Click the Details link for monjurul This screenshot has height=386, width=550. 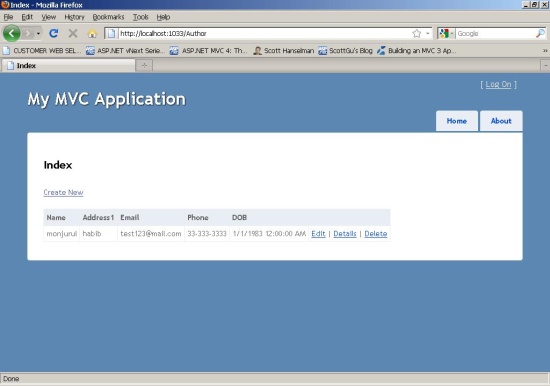coord(345,234)
